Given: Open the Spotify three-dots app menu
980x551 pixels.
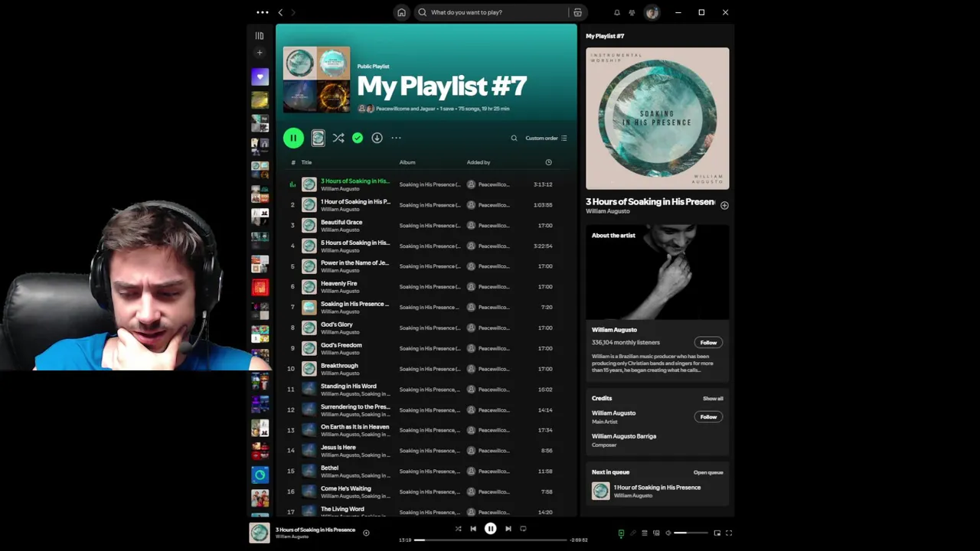Looking at the screenshot, I should pyautogui.click(x=263, y=12).
